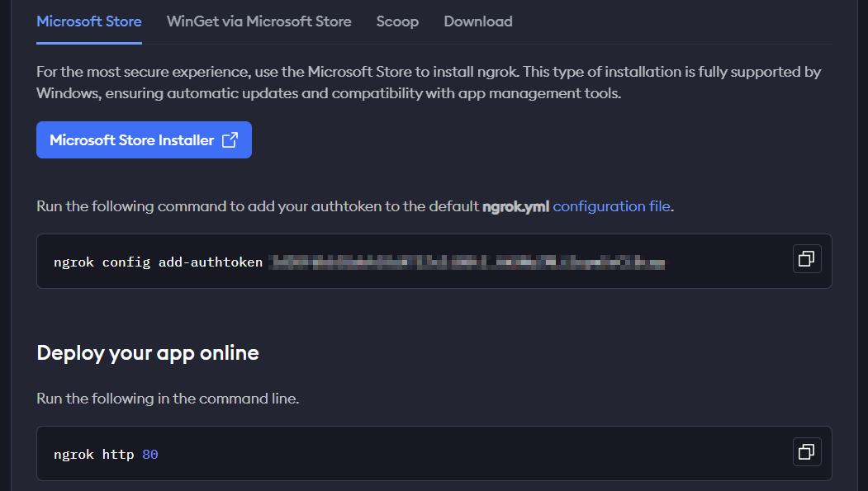The height and width of the screenshot is (491, 868).
Task: Go to the Download tab
Action: click(478, 21)
